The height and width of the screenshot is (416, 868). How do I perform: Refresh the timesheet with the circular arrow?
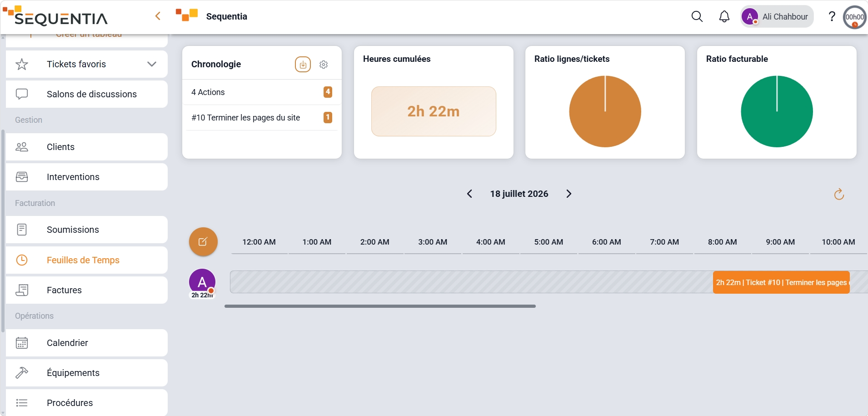(839, 194)
